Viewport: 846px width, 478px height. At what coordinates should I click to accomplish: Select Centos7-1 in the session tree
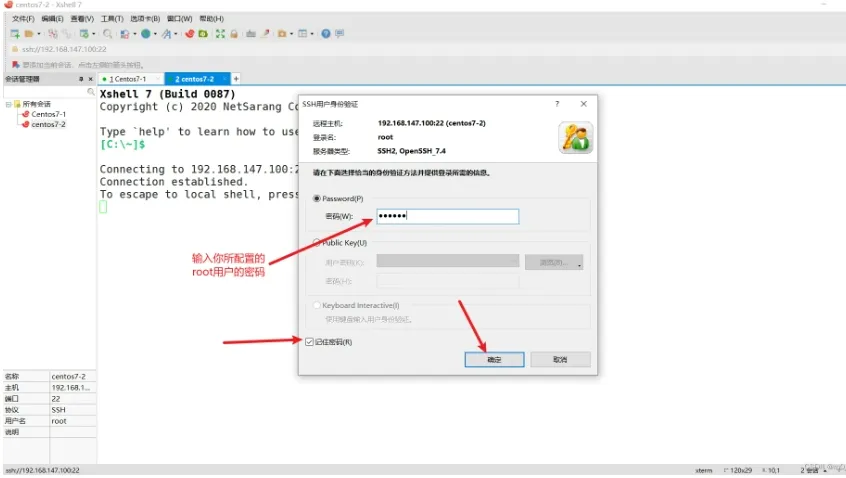point(49,114)
